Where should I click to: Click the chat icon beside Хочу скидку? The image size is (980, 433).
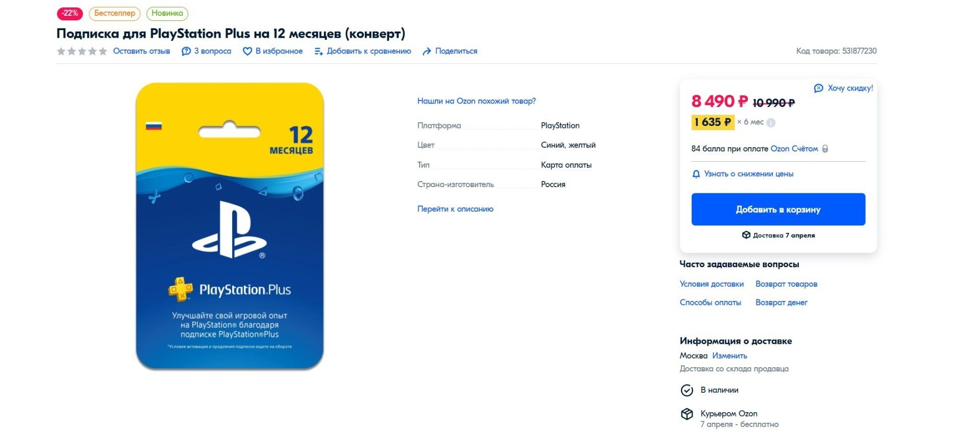(818, 88)
